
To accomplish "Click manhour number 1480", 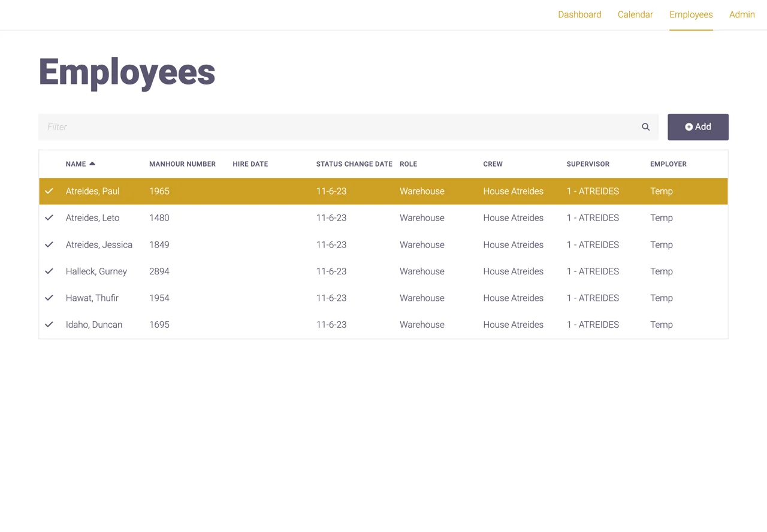I will tap(159, 217).
